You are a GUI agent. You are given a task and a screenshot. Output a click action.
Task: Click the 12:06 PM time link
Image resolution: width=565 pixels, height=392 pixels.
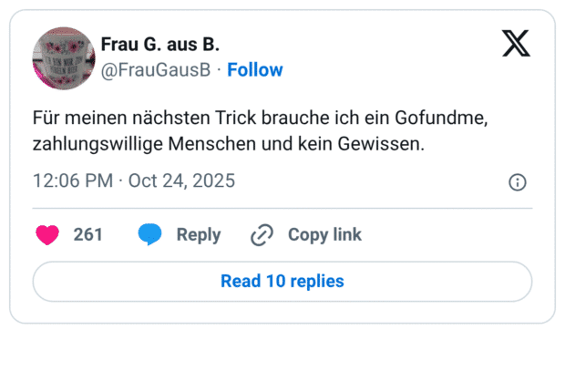tap(73, 181)
